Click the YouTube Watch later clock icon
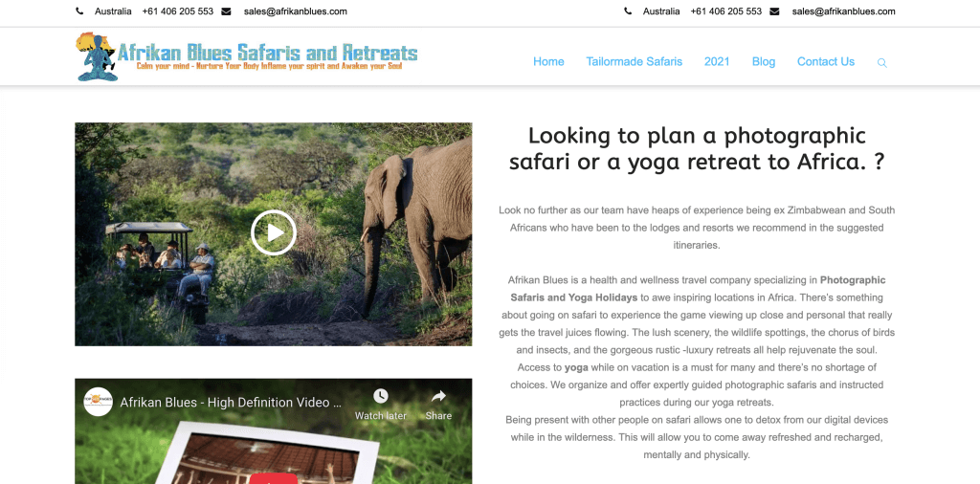980x484 pixels. pos(381,396)
